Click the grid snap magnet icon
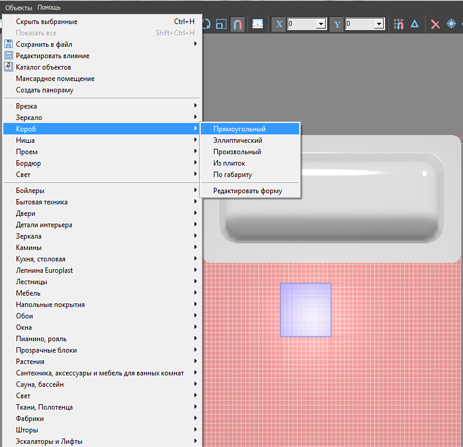The image size is (463, 447). pos(398,24)
